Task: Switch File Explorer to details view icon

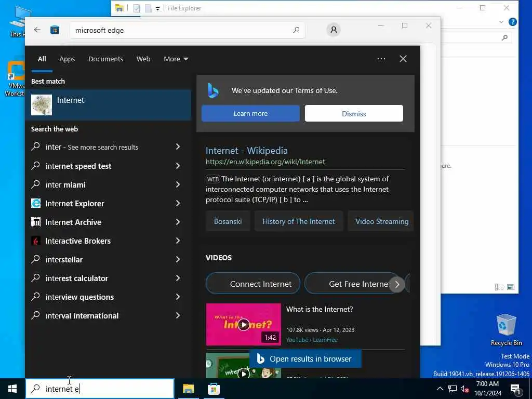Action: pyautogui.click(x=499, y=287)
